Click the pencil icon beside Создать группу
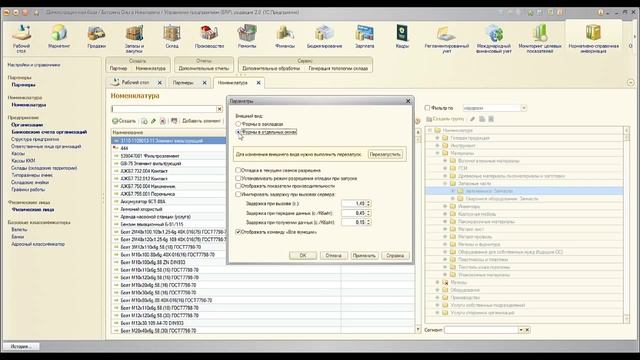The image size is (640, 360). [x=472, y=119]
